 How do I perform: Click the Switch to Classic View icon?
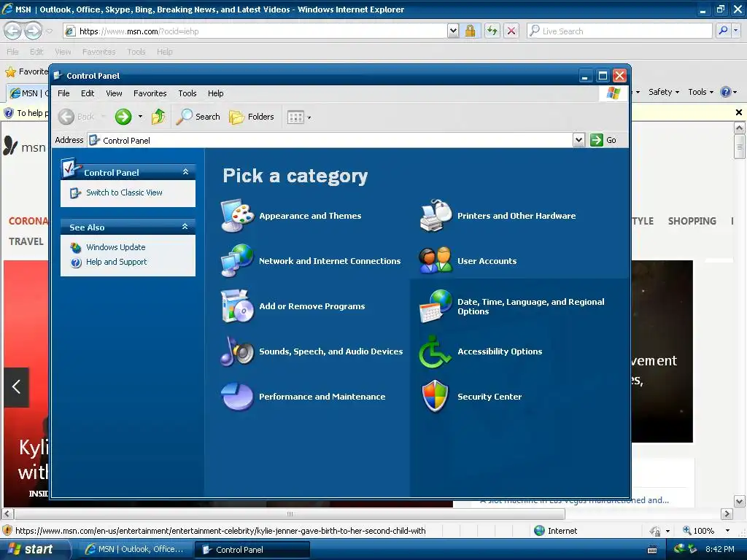(x=76, y=192)
